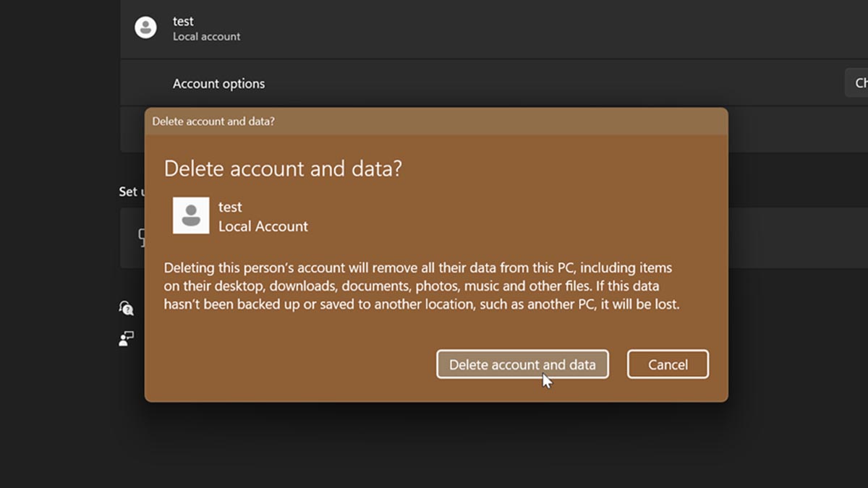Click the Account options label

tap(218, 84)
